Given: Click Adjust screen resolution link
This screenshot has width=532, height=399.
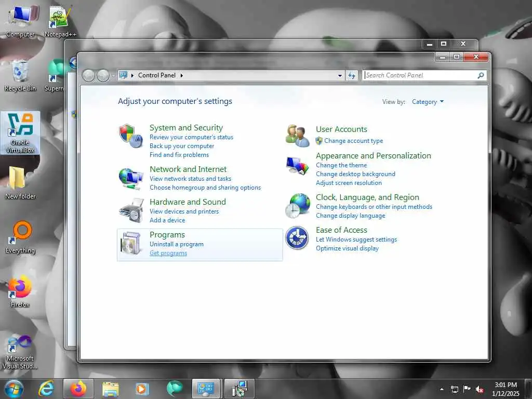Looking at the screenshot, I should click(x=349, y=183).
